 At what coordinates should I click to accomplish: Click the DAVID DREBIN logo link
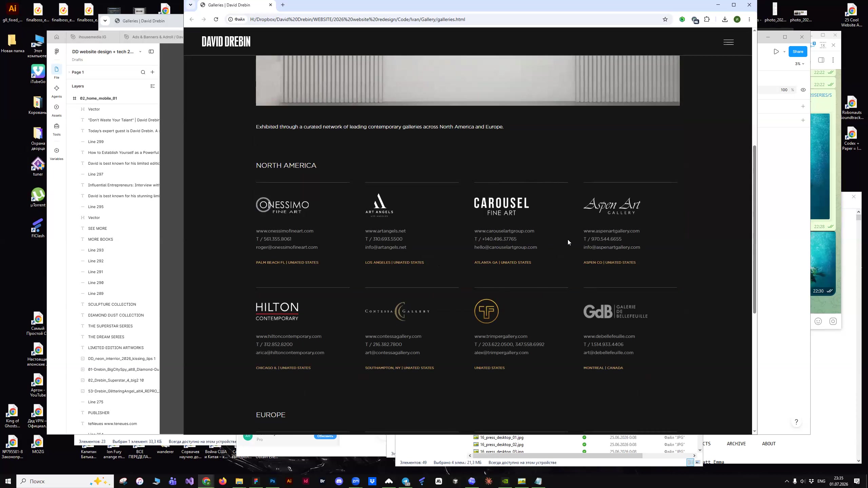tap(226, 41)
